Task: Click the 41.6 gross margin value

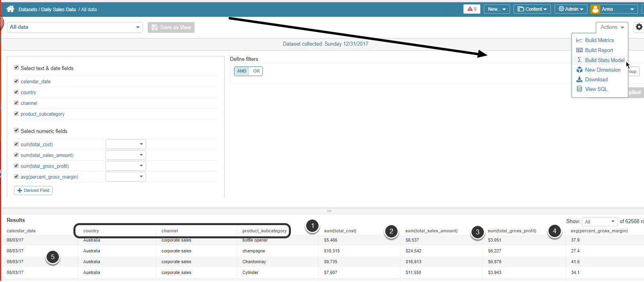Action: click(575, 262)
